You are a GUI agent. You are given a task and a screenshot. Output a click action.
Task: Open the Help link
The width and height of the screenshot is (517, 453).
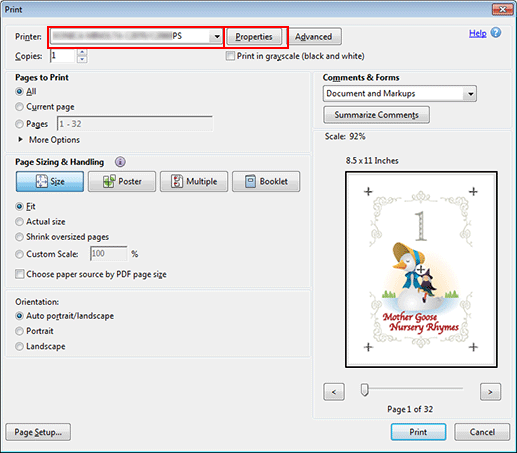[478, 33]
